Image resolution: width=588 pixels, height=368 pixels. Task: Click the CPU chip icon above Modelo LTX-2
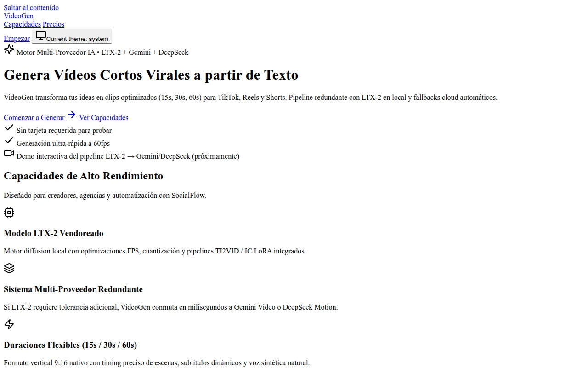(x=9, y=213)
